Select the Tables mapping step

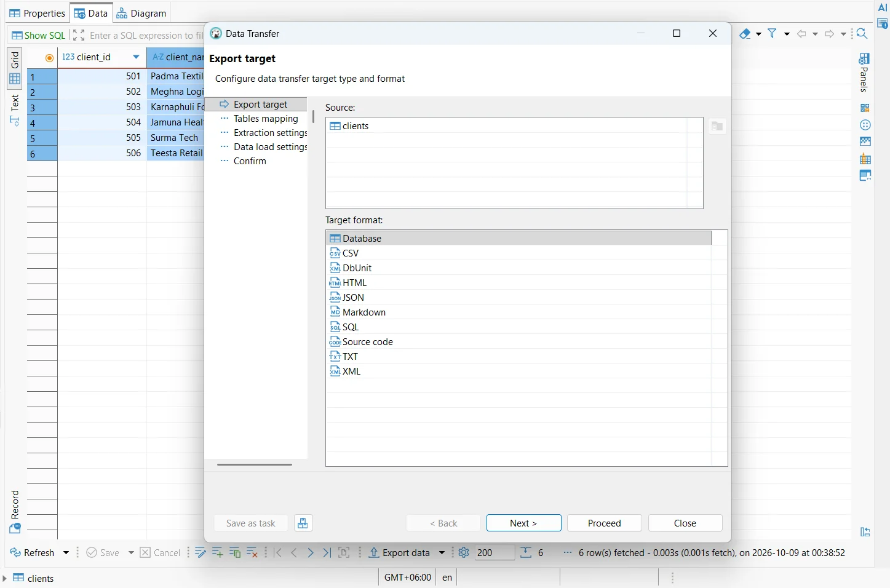coord(266,119)
